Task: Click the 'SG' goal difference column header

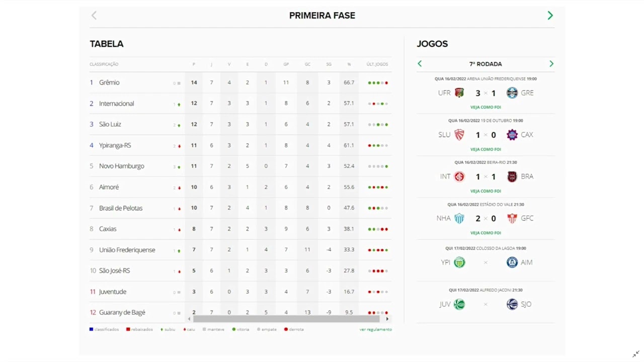Action: point(329,64)
